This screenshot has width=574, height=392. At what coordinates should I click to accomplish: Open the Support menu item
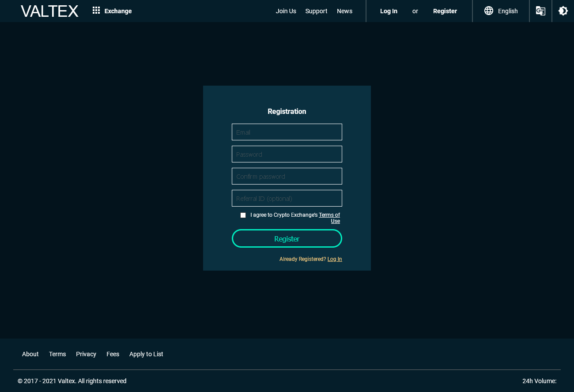click(316, 11)
